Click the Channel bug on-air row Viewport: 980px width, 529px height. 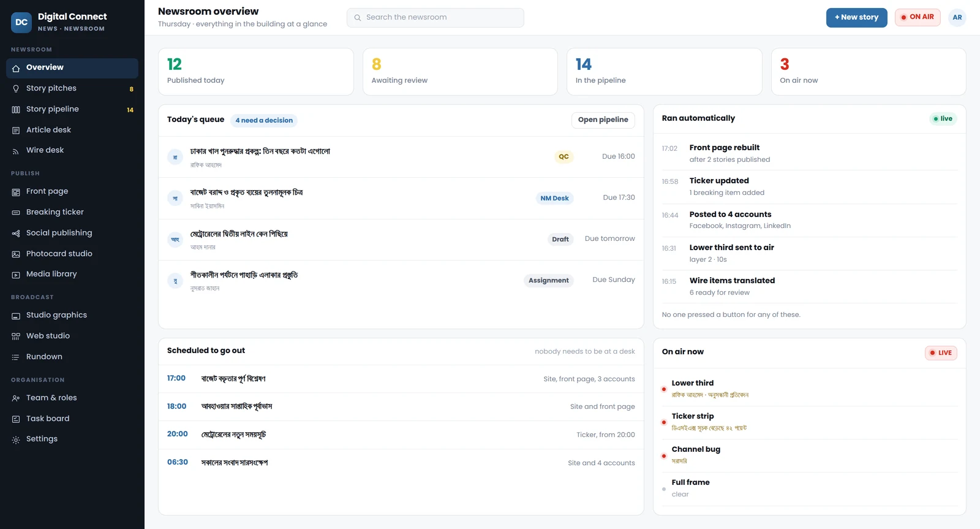click(809, 455)
